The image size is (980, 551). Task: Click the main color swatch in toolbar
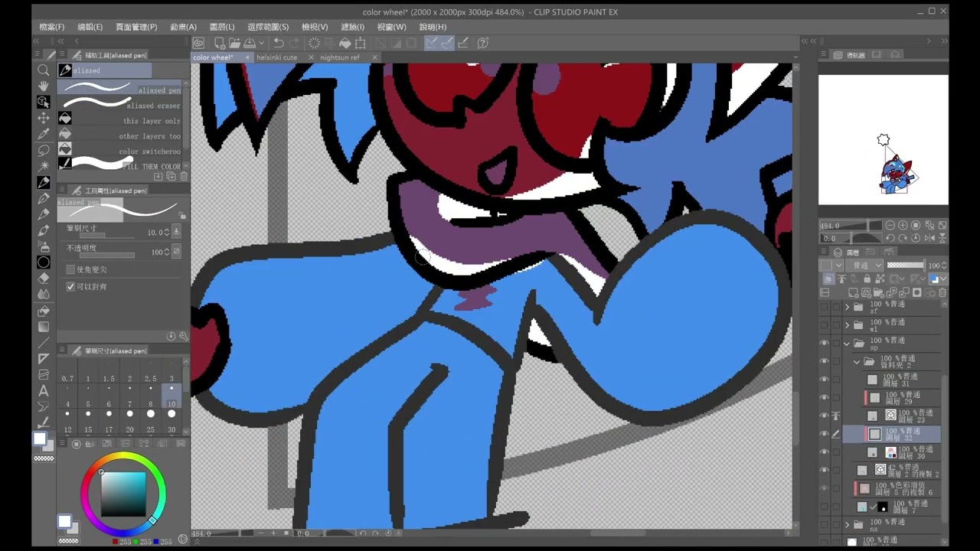39,439
